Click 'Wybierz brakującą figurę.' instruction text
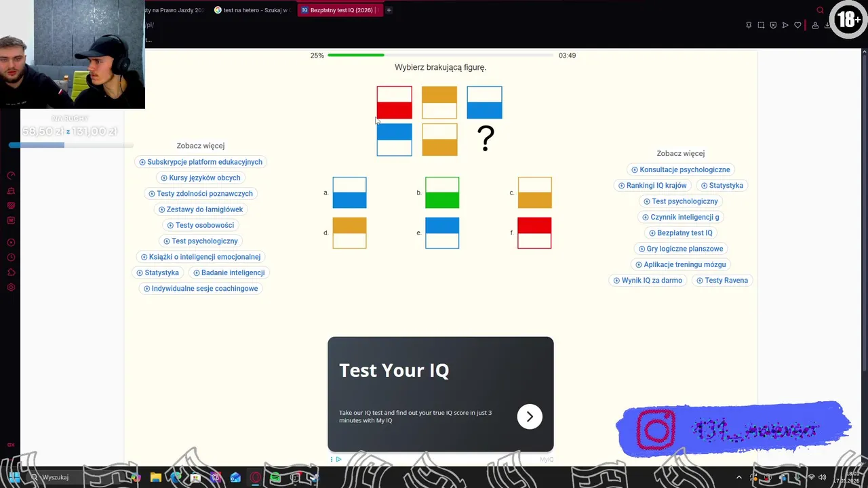The height and width of the screenshot is (488, 868). pos(441,67)
